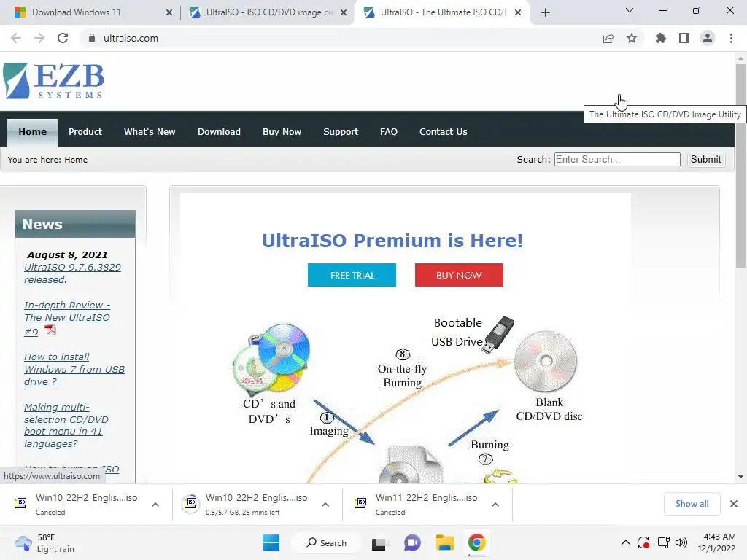
Task: Show hidden system tray icons
Action: [625, 542]
